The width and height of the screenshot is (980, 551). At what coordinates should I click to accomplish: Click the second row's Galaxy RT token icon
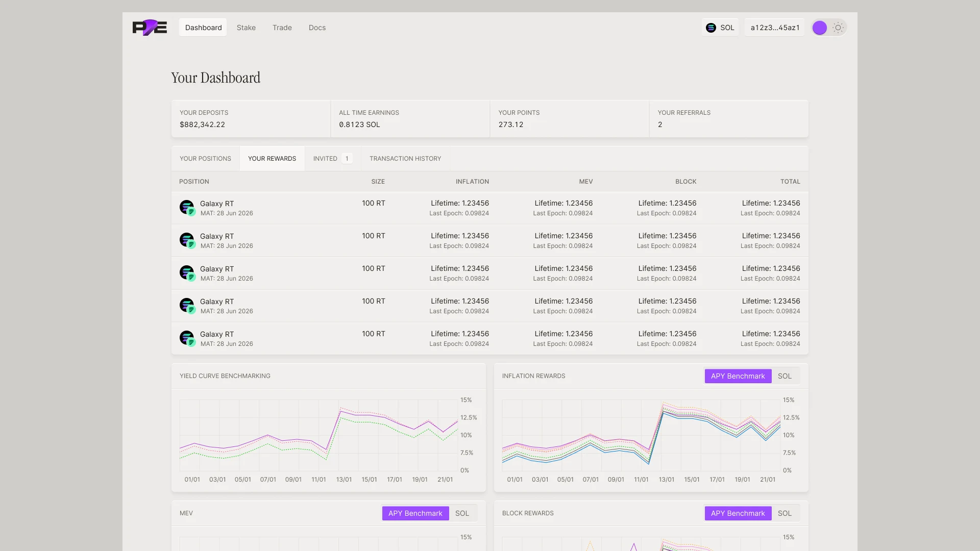(x=187, y=240)
